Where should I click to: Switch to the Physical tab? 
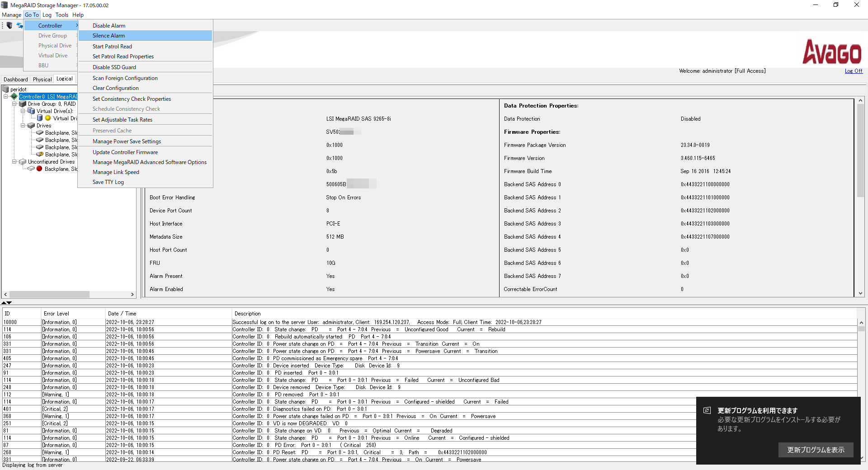click(42, 80)
